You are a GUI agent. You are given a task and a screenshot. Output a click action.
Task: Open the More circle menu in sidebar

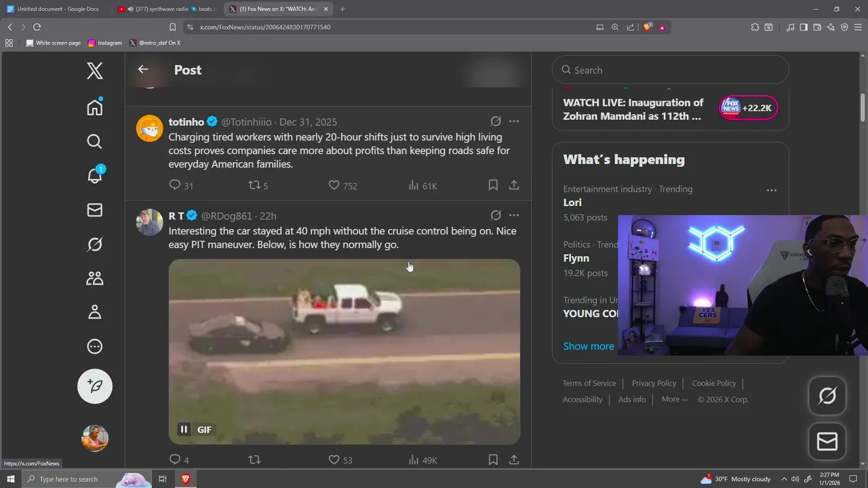(x=95, y=346)
